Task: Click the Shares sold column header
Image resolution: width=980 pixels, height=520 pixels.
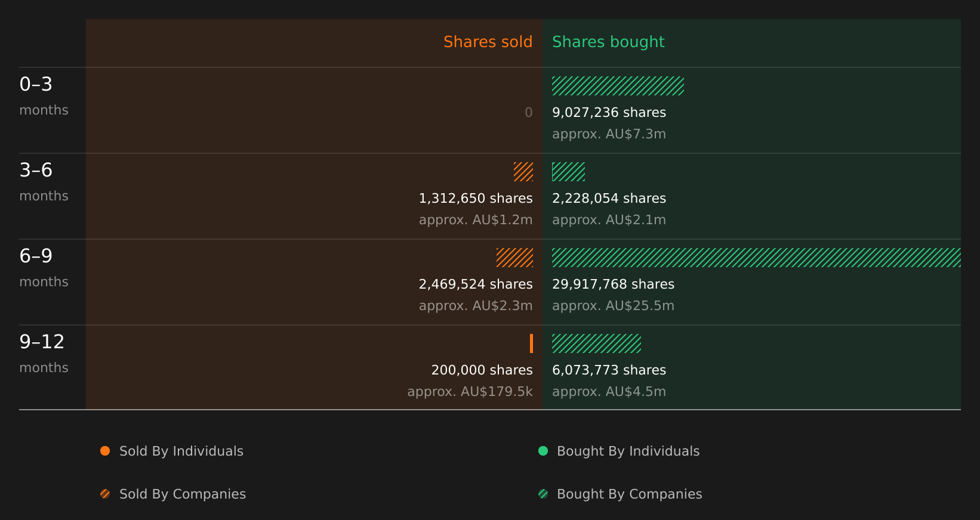Action: 488,42
